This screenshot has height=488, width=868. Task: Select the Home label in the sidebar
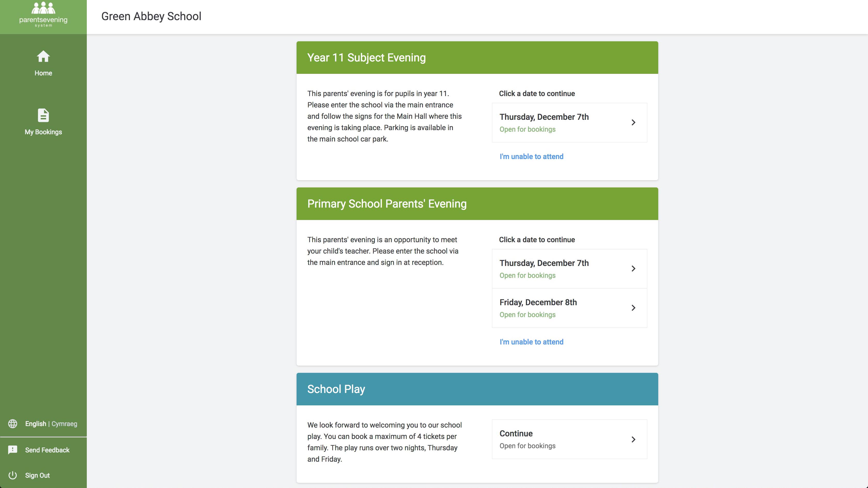coord(43,73)
